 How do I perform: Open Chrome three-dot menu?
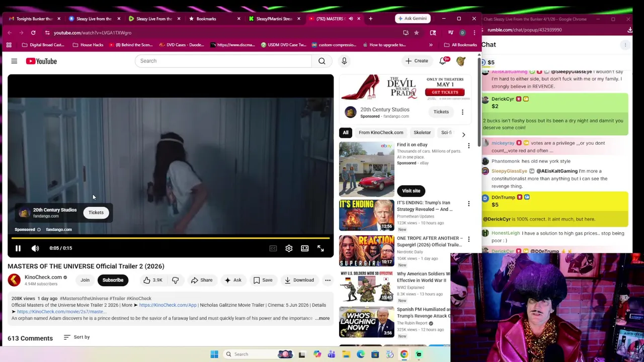474,33
